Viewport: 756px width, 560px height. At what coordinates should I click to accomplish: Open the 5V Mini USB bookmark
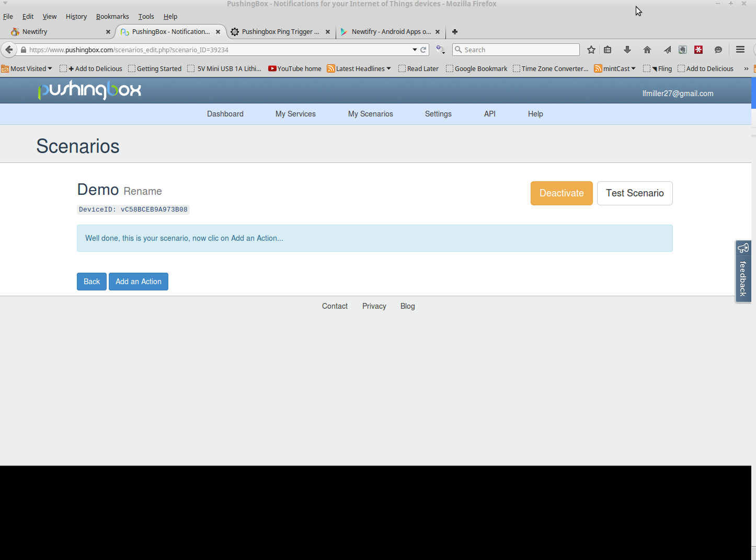pos(224,68)
